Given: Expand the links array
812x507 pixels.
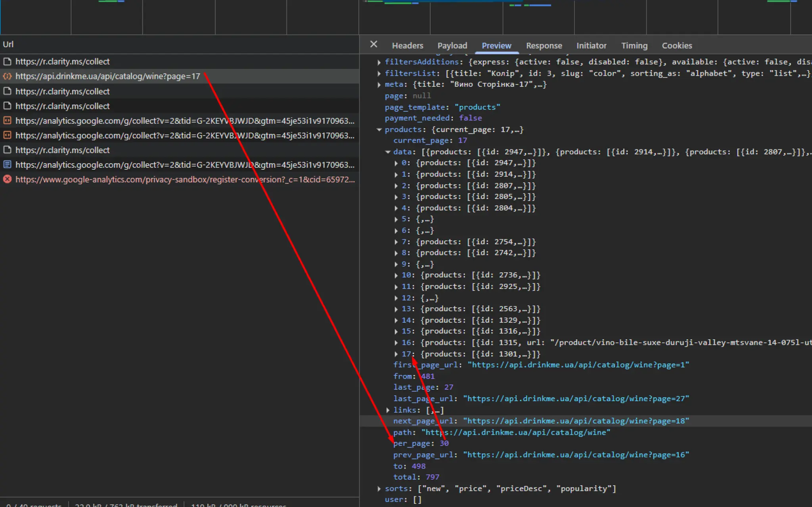Looking at the screenshot, I should 388,410.
